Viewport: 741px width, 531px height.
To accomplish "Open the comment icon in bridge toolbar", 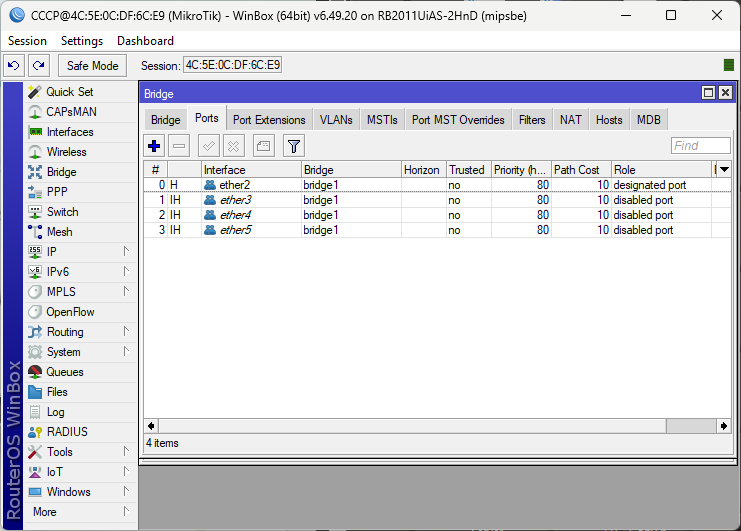I will [x=264, y=146].
